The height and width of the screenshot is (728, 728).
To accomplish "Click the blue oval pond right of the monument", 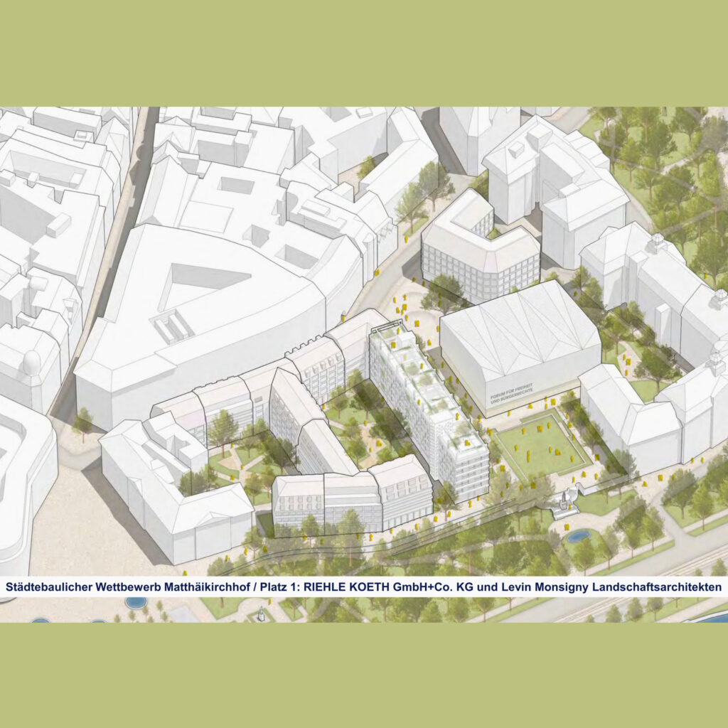I will pos(579,535).
